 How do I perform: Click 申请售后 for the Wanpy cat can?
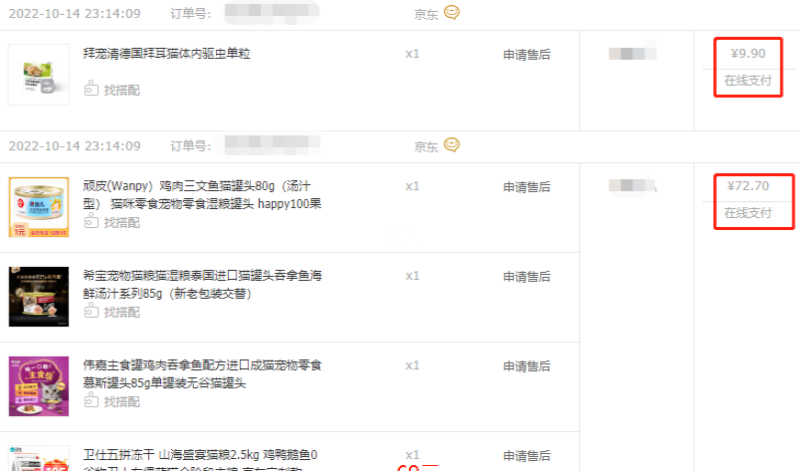pos(527,187)
